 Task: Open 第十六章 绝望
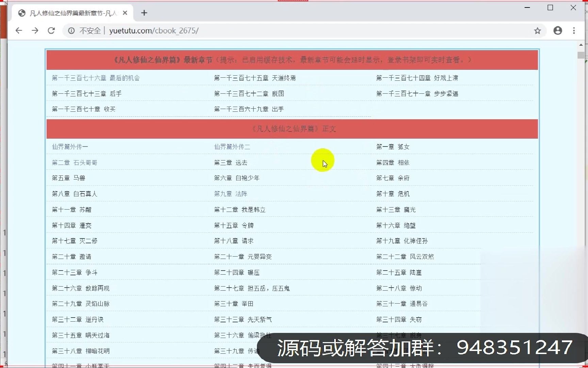click(396, 226)
